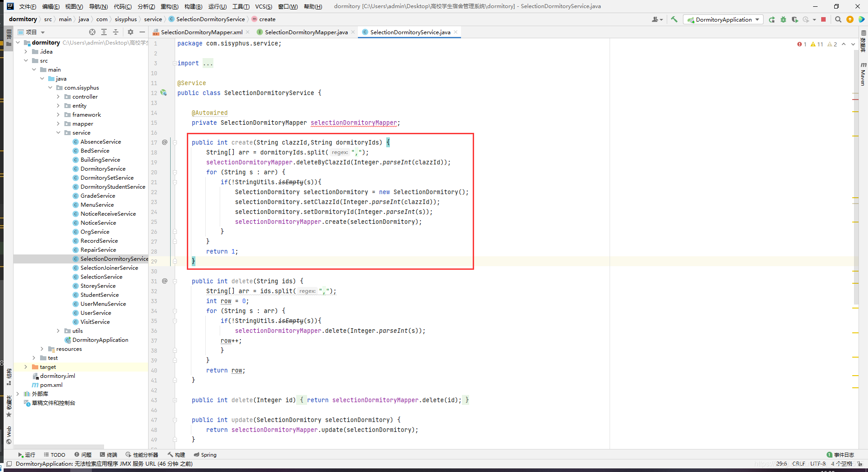
Task: Expand the .idea folder
Action: (26, 51)
